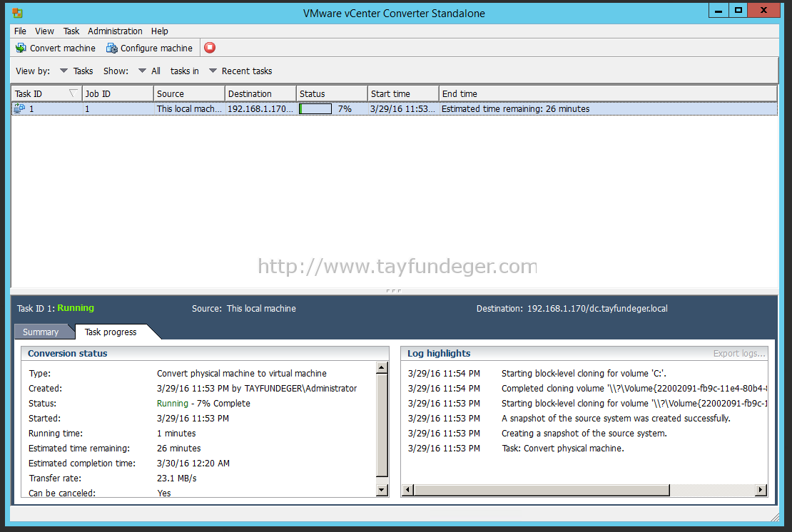
Task: Click log entry 'Completed cloning volume'
Action: 634,388
